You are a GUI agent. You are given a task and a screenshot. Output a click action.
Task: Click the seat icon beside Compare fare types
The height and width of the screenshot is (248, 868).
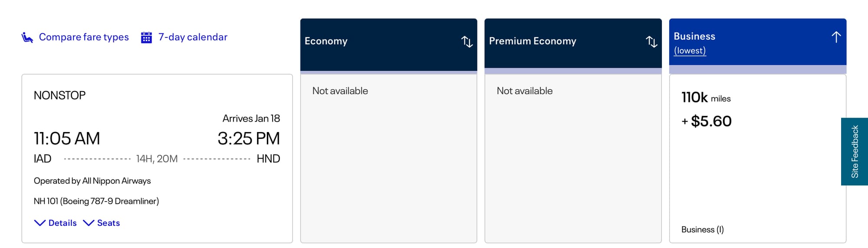click(27, 38)
